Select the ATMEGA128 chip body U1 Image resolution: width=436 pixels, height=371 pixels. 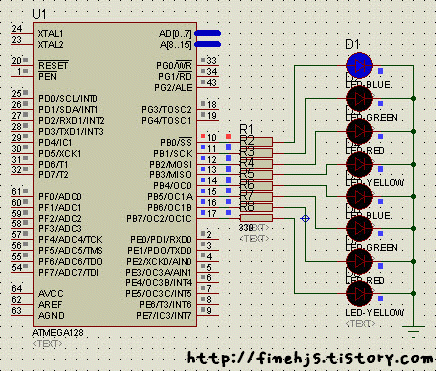pos(115,175)
